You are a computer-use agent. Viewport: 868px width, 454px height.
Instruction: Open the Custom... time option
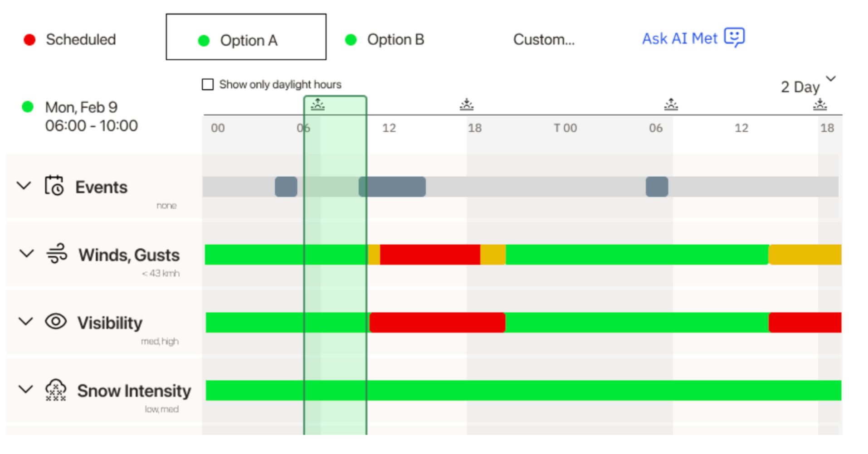click(543, 40)
